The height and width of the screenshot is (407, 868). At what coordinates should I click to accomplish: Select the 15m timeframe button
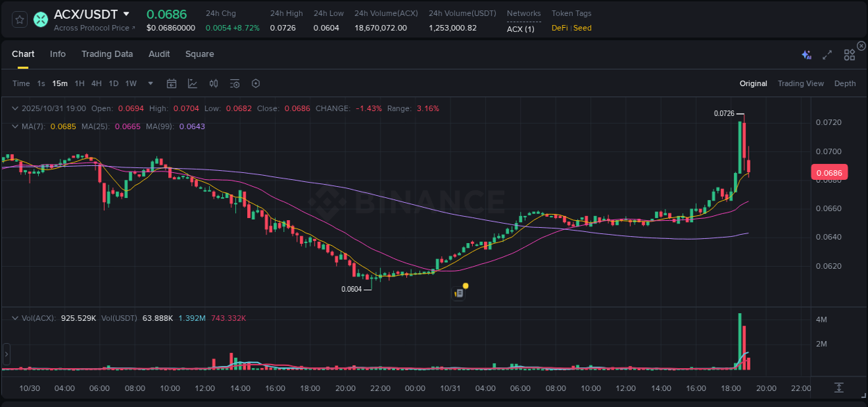60,83
